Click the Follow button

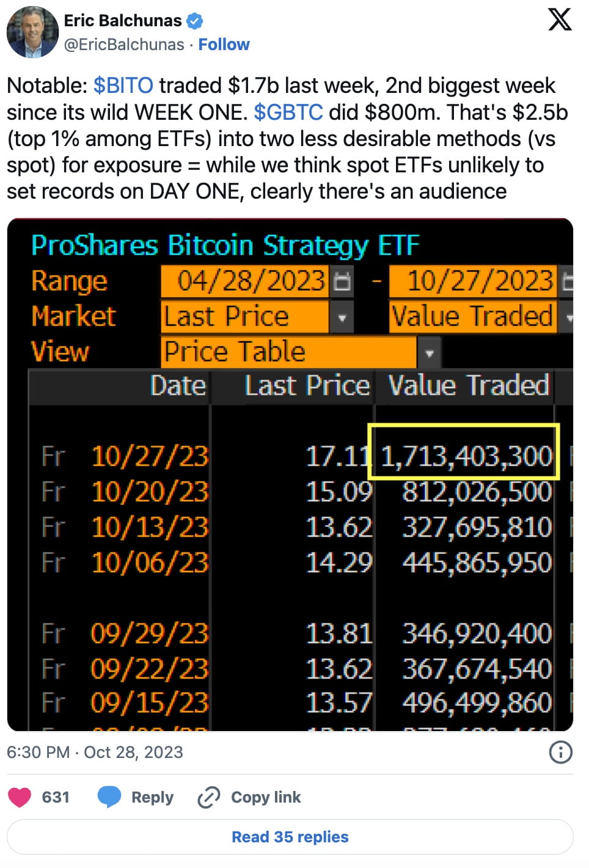pyautogui.click(x=224, y=44)
